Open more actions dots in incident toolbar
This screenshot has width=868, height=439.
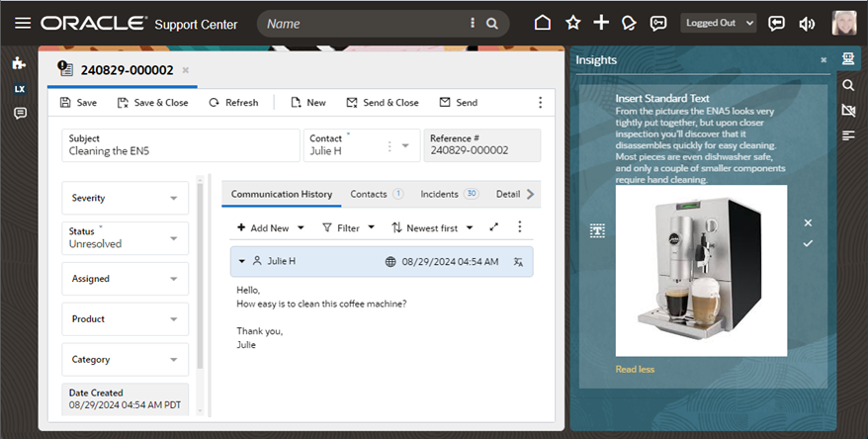541,103
